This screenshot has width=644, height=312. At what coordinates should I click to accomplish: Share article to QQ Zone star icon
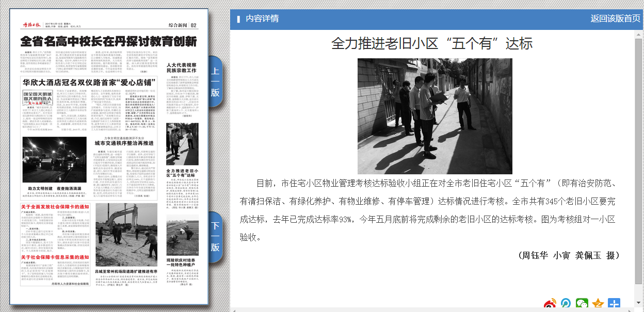click(x=598, y=304)
